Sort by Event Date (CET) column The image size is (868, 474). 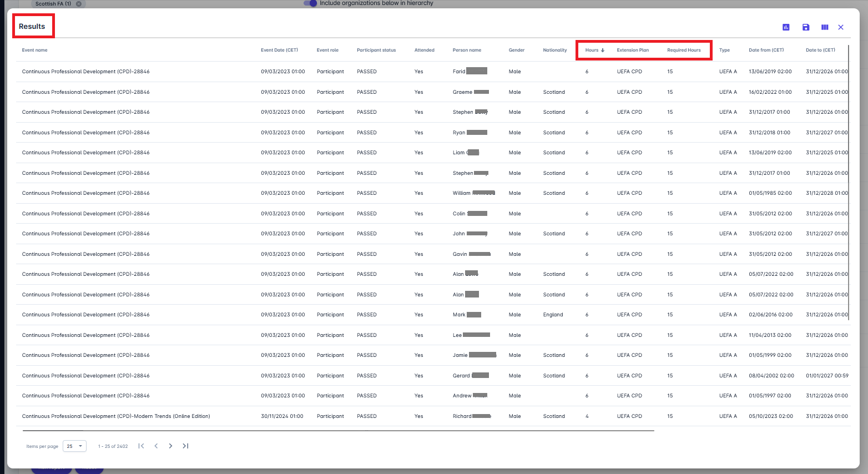(x=279, y=50)
